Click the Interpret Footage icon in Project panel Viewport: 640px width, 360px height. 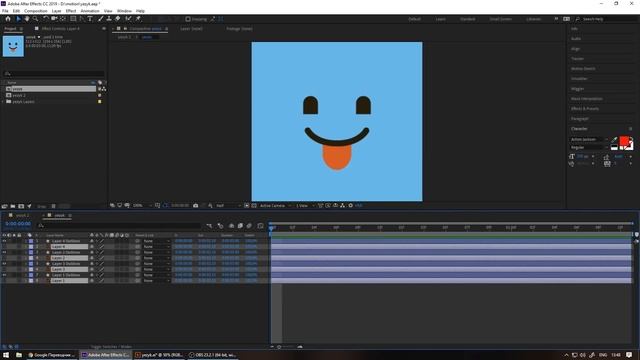pyautogui.click(x=4, y=206)
